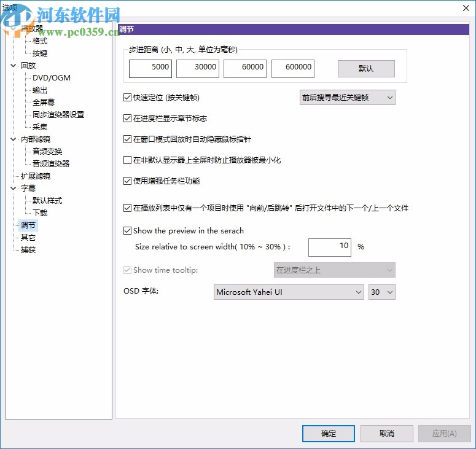This screenshot has width=476, height=449.
Task: Select 默认样式 under 字幕
Action: (x=47, y=201)
